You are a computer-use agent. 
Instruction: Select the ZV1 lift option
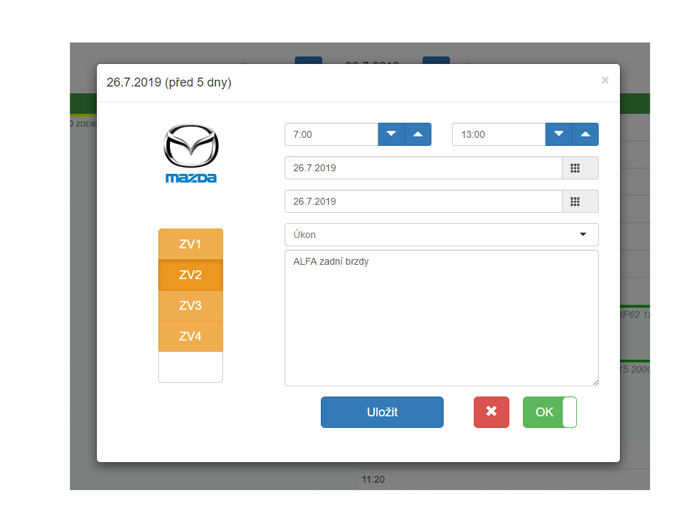[x=191, y=244]
